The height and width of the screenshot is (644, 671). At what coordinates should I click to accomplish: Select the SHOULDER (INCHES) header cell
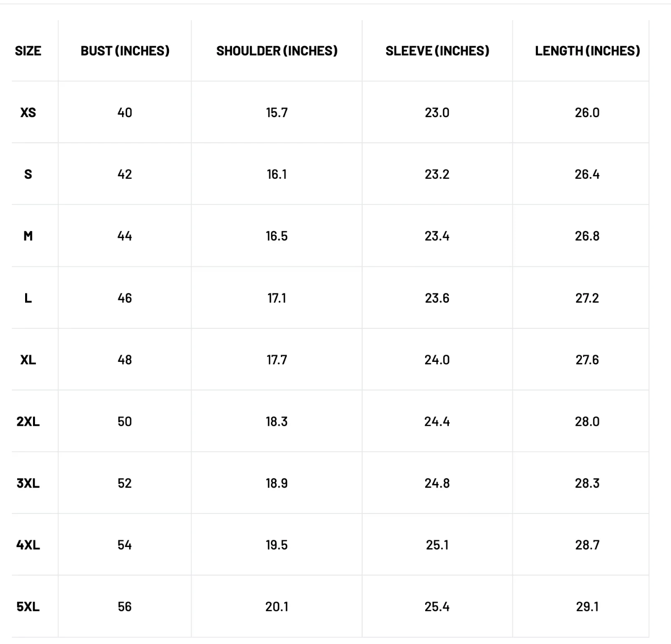tap(277, 51)
